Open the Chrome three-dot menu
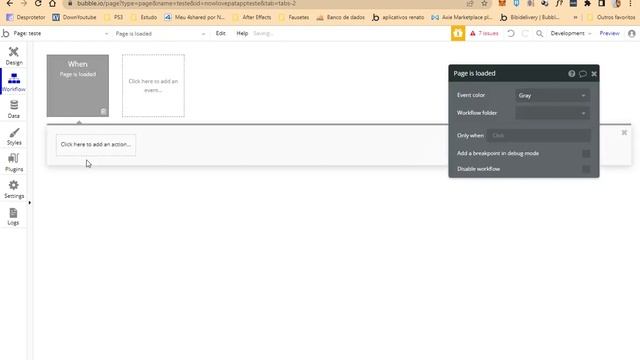The image size is (640, 360). coord(631,3)
